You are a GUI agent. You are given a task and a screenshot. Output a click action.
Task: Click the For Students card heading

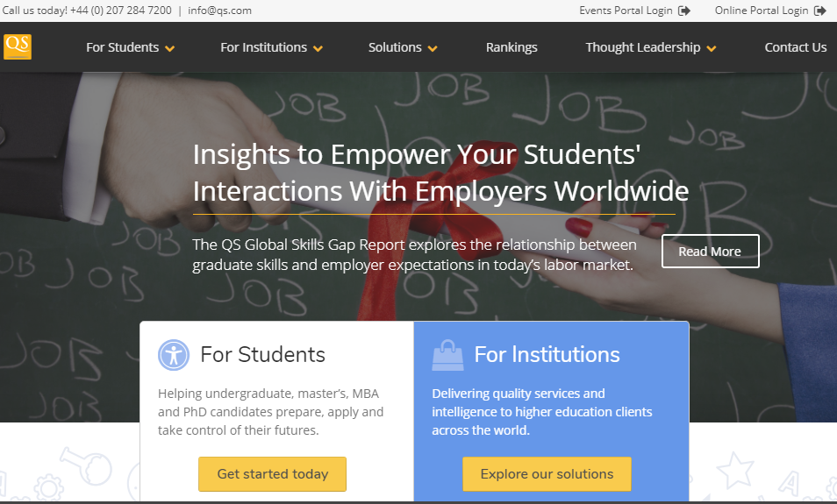tap(262, 354)
